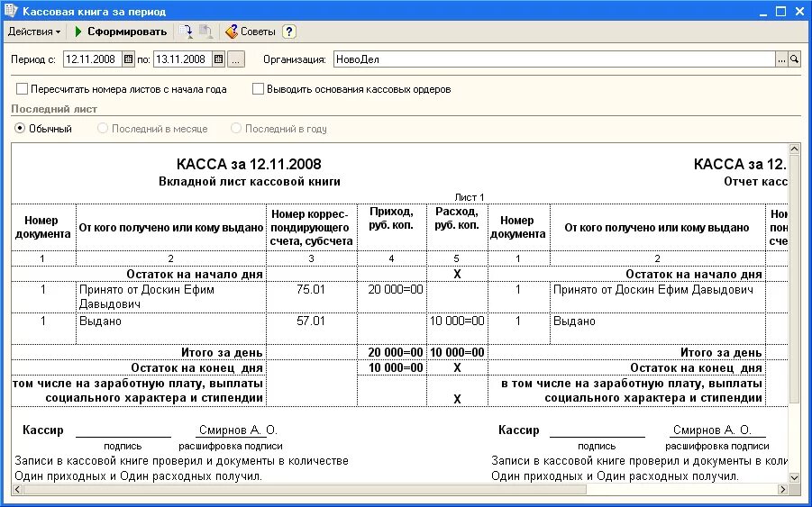Close the Кассовая книга window
This screenshot has width=812, height=507.
click(799, 12)
